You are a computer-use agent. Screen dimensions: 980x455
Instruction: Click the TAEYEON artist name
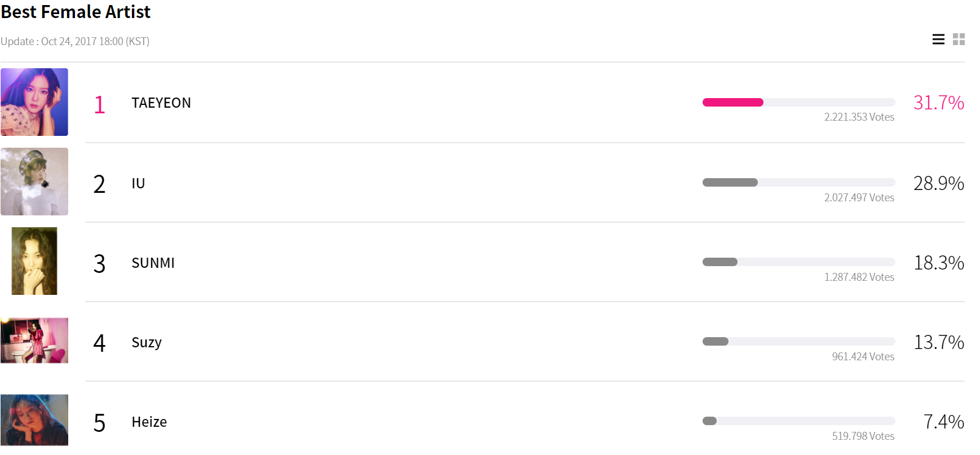(x=161, y=103)
